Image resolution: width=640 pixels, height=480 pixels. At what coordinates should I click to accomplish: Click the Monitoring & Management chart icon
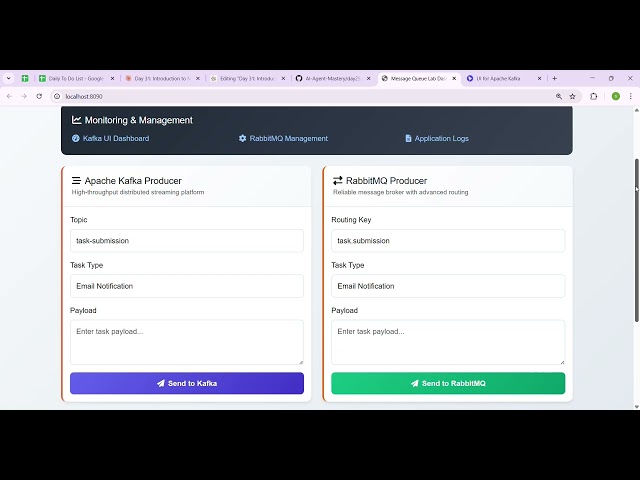[x=76, y=120]
